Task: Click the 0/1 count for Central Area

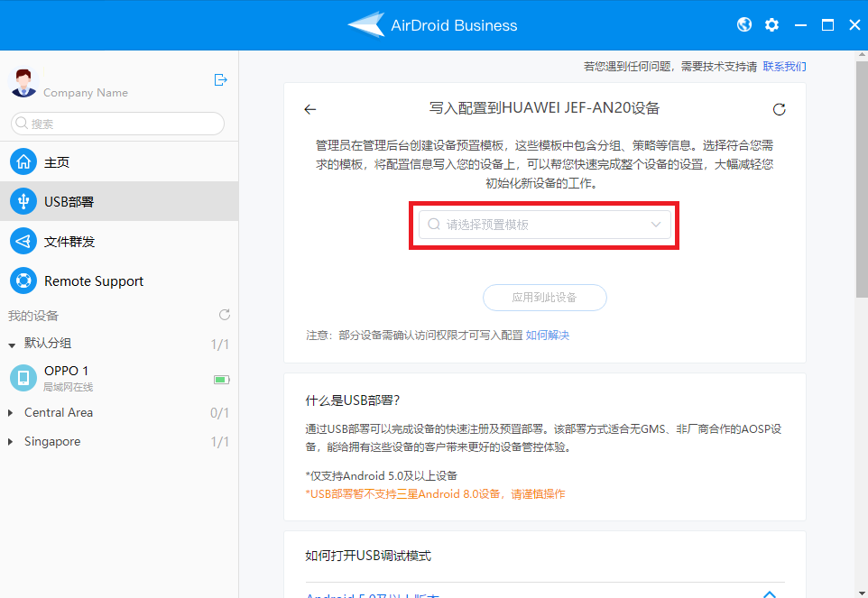Action: pyautogui.click(x=220, y=413)
